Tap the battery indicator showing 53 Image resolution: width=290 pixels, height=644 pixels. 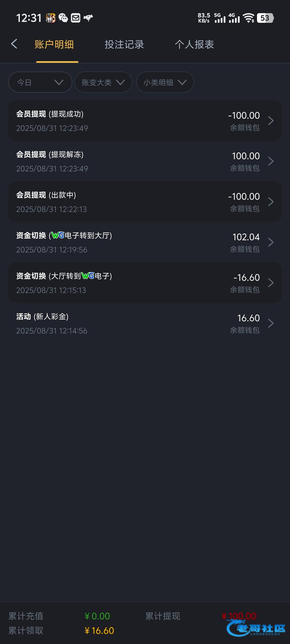pos(265,18)
